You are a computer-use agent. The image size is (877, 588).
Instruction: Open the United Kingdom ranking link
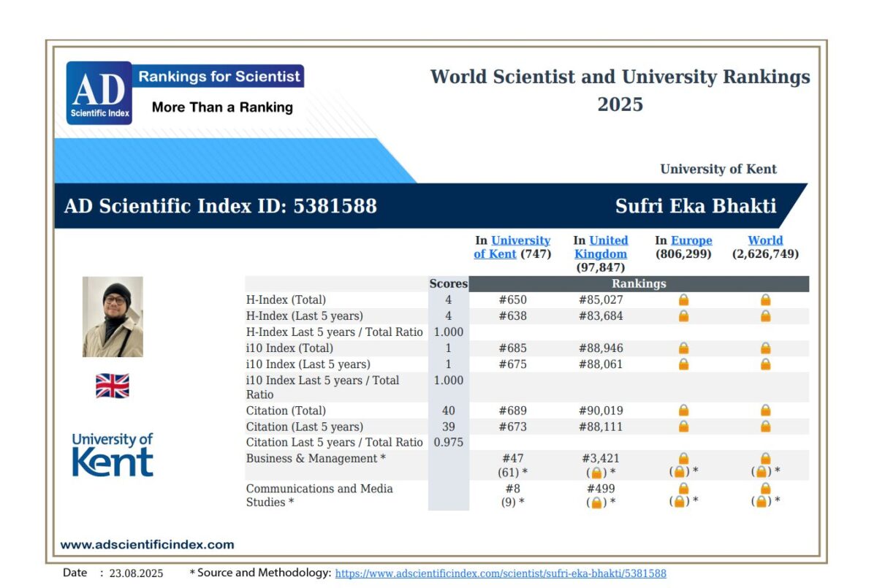click(601, 247)
